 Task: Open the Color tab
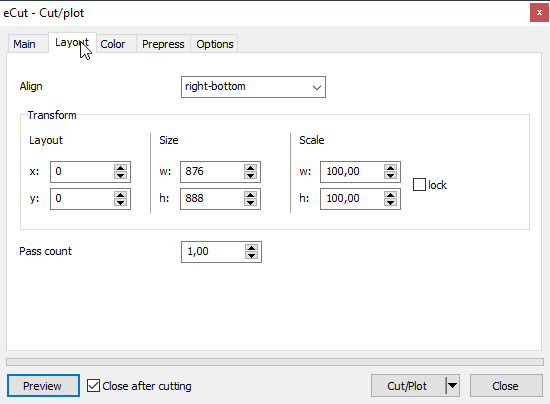click(x=116, y=44)
